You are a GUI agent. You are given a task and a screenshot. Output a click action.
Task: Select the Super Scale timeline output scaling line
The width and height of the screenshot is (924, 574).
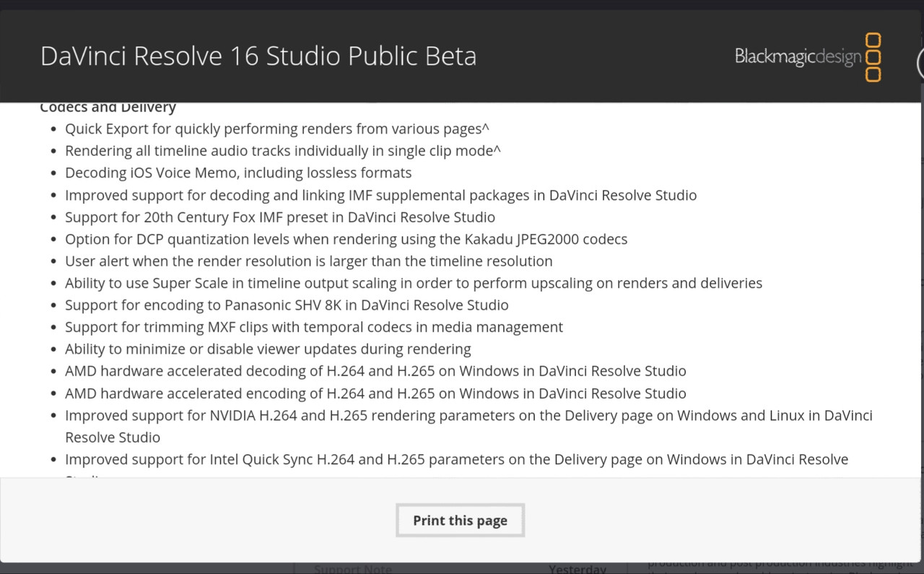(414, 283)
